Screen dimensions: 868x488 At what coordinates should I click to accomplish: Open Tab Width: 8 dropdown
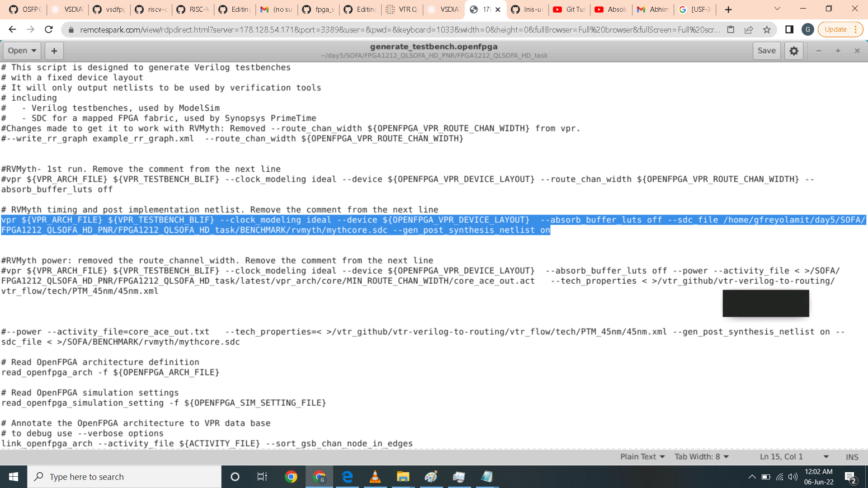tap(702, 457)
